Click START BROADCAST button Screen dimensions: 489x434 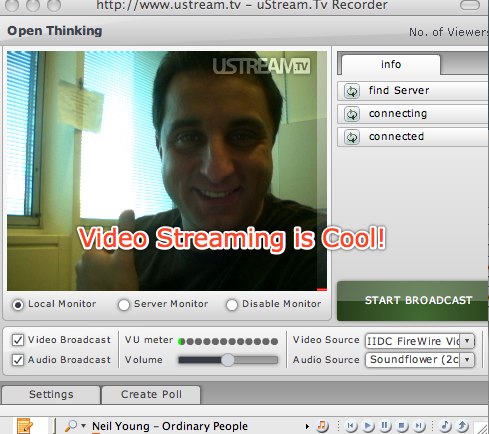(413, 301)
